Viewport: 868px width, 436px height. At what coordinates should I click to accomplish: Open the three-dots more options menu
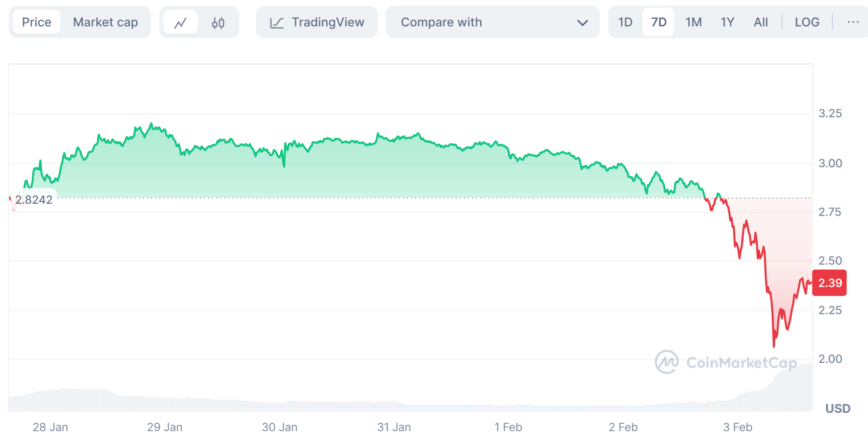(853, 22)
